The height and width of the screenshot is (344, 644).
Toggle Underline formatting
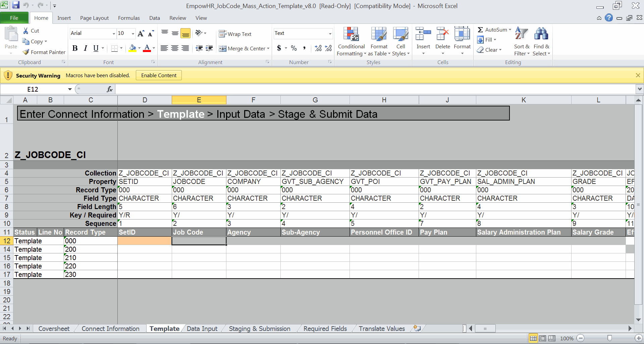[96, 48]
